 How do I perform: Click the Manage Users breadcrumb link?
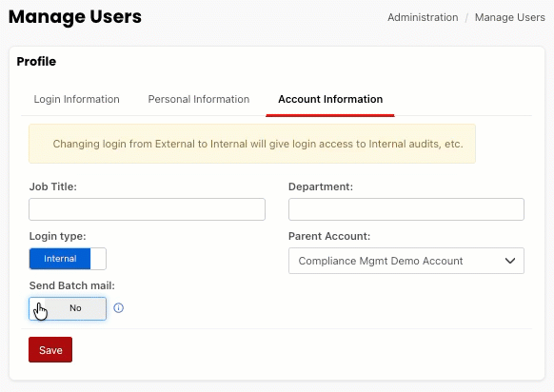[x=510, y=17]
